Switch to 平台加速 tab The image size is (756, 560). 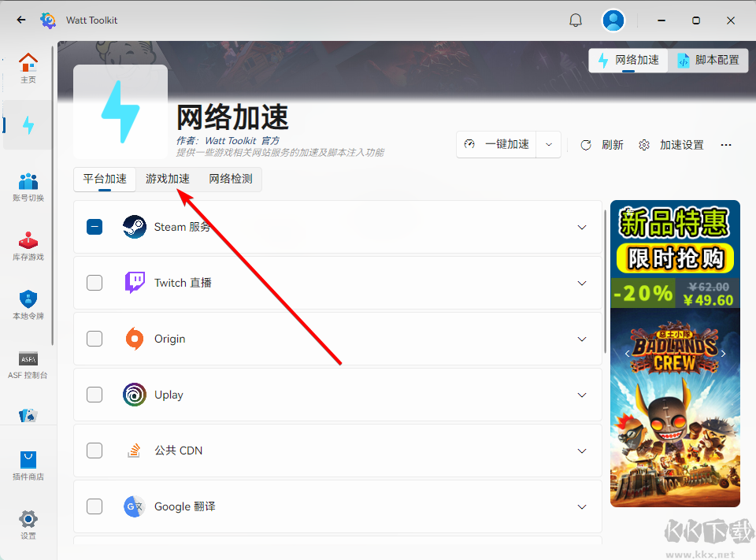105,179
